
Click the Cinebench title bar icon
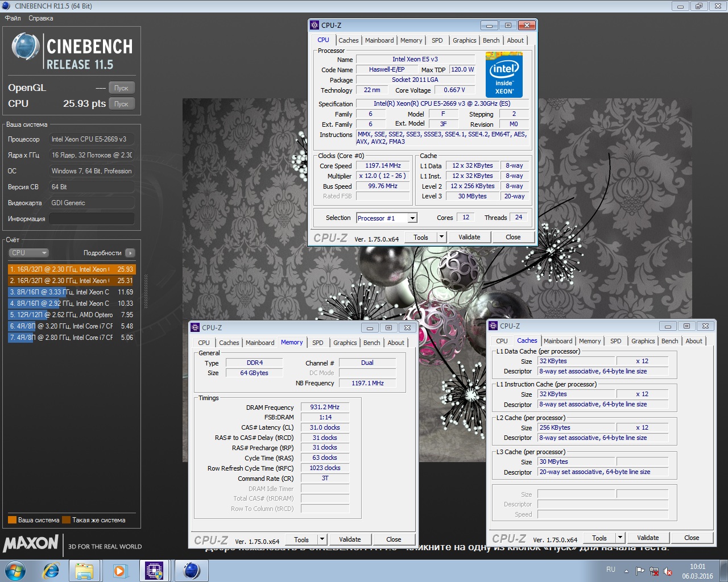[x=6, y=6]
